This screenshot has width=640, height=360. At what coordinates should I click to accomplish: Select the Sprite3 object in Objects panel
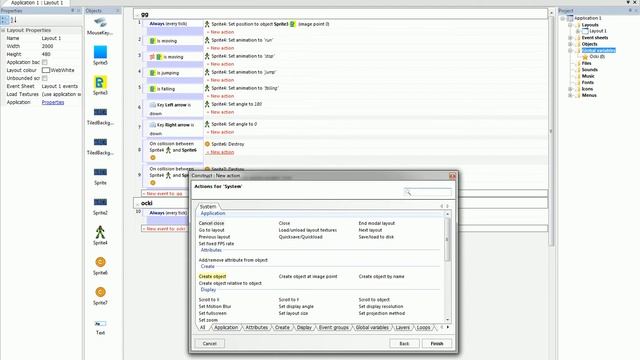(100, 82)
